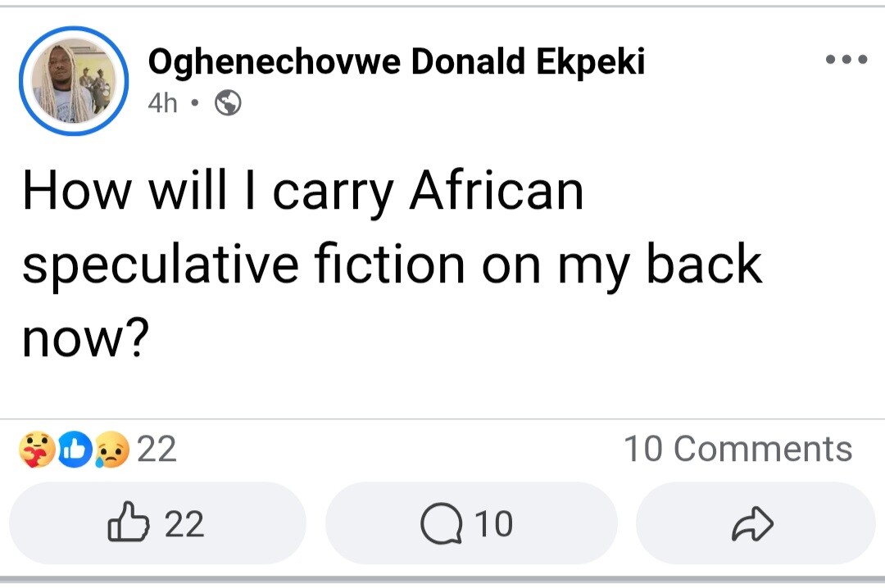885x588 pixels.
Task: Open the three-dot post options menu
Action: [846, 60]
